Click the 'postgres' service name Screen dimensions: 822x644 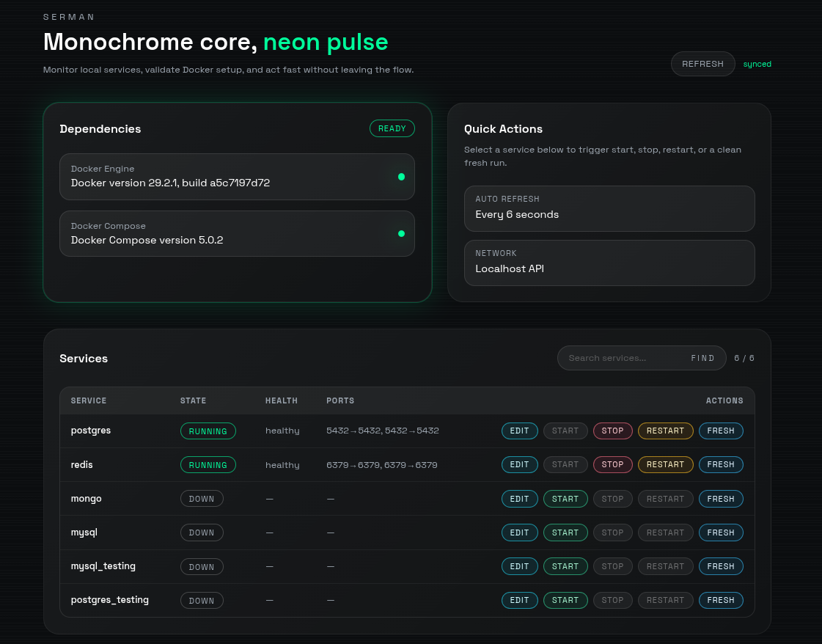click(91, 431)
